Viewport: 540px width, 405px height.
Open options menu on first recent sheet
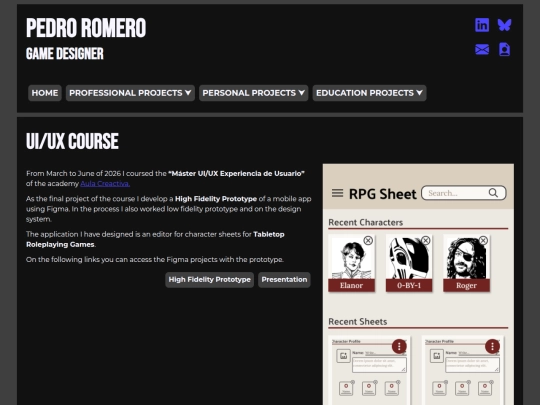(x=399, y=346)
